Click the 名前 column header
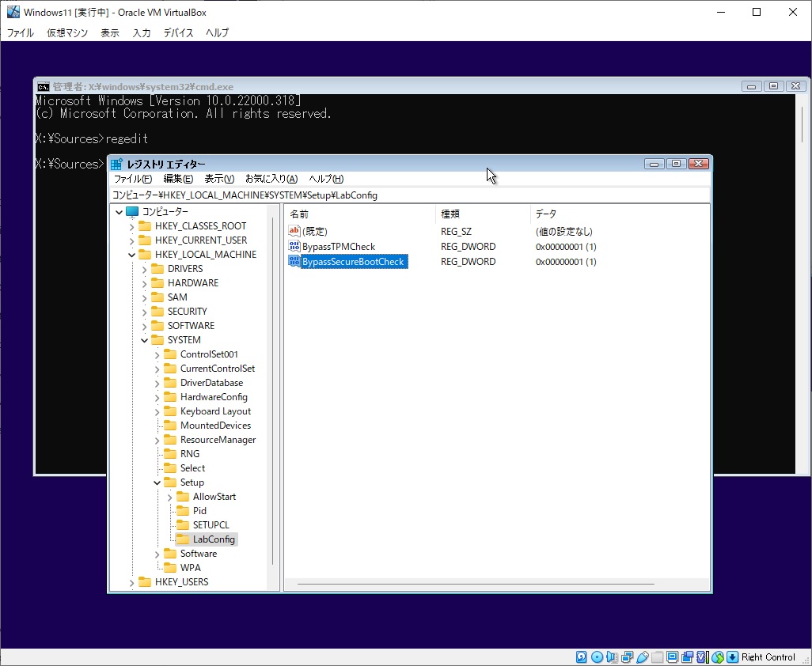 point(359,214)
